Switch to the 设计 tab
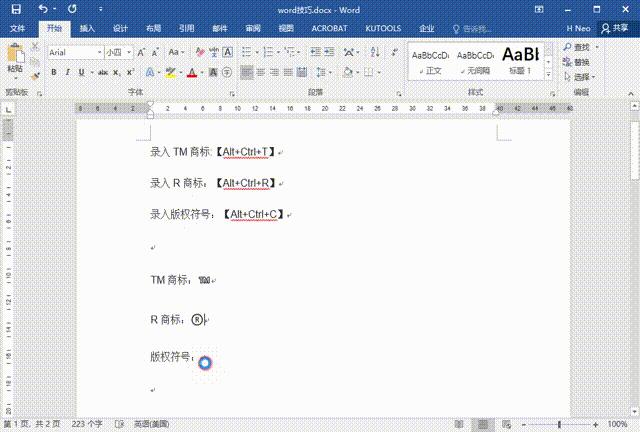Image resolution: width=640 pixels, height=432 pixels. 120,28
